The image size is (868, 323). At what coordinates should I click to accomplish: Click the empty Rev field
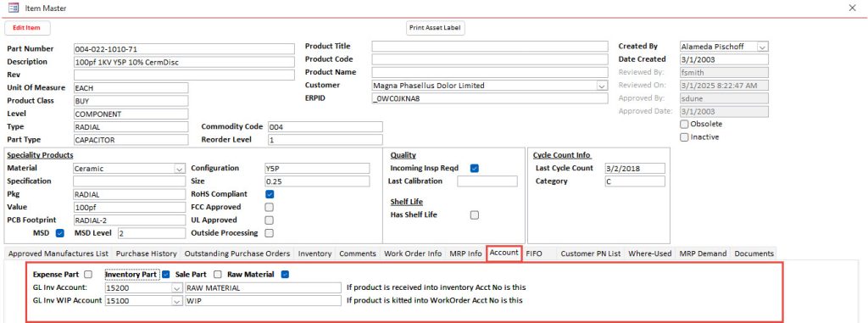[184, 75]
